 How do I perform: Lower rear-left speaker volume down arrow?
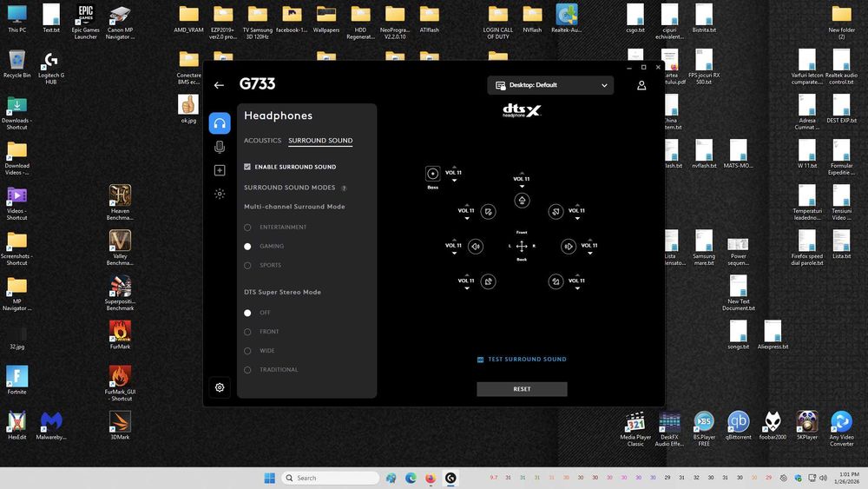pos(467,288)
